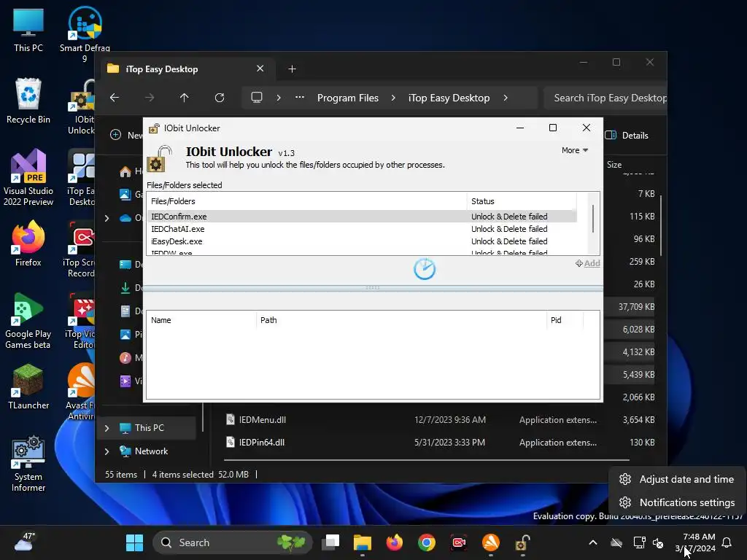Viewport: 747px width, 560px height.
Task: Refresh the iTop Easy Desktop folder
Action: click(220, 98)
